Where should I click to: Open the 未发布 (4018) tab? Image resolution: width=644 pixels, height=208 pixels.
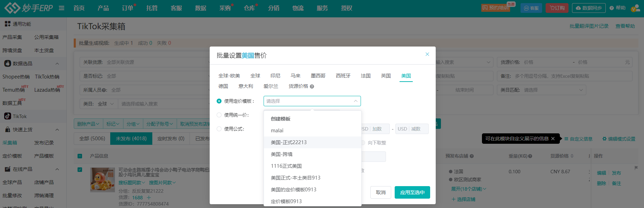131,139
